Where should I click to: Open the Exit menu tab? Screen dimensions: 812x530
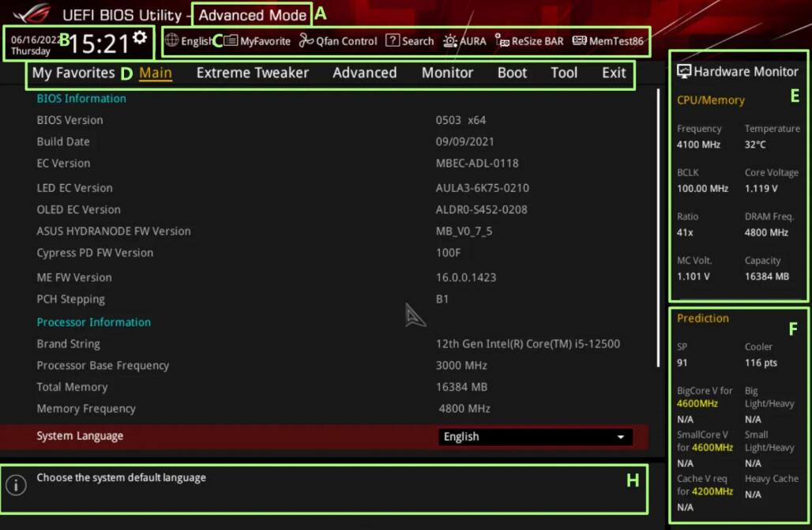click(614, 73)
